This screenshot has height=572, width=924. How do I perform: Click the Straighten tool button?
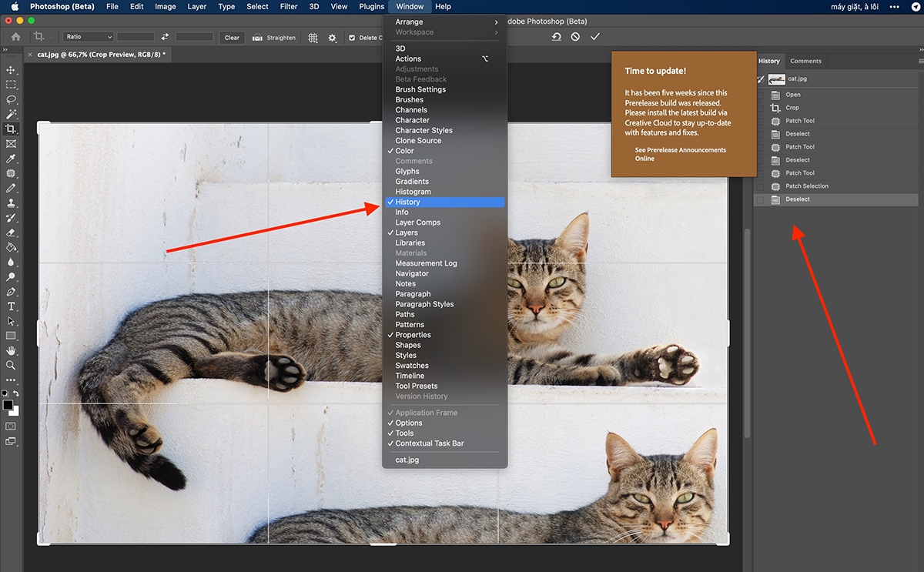[x=274, y=37]
